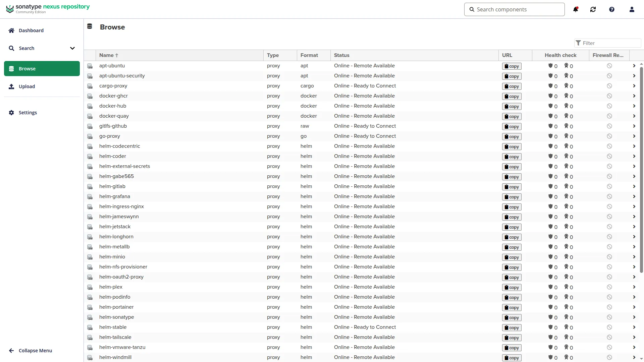
Task: Open Upload in sidebar menu
Action: tap(42, 86)
